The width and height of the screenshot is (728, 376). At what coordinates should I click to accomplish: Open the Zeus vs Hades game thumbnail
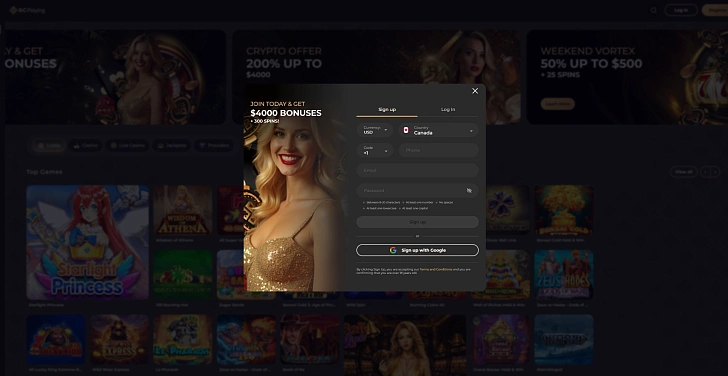[564, 275]
